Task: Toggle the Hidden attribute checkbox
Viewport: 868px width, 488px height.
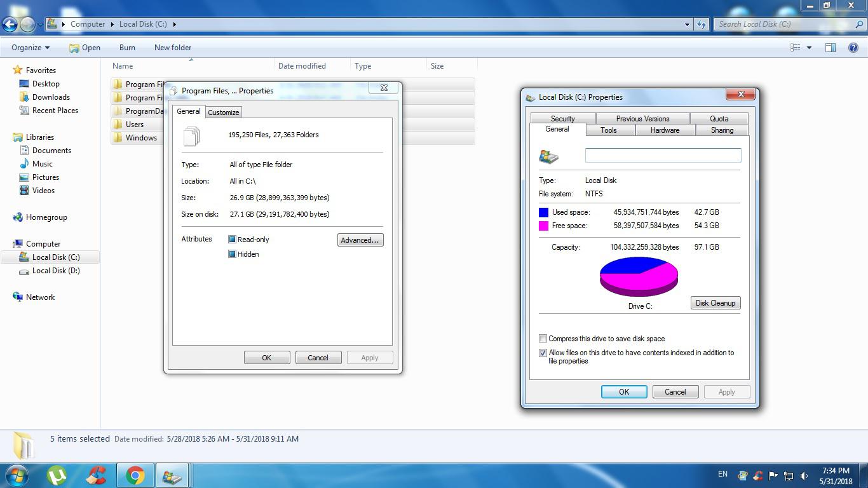Action: (x=233, y=254)
